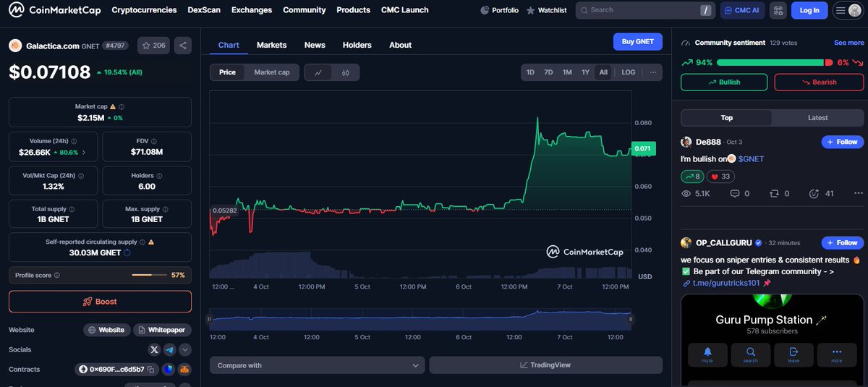Screen dimensions: 868x387
Task: Switch chart to Market cap view
Action: click(272, 72)
